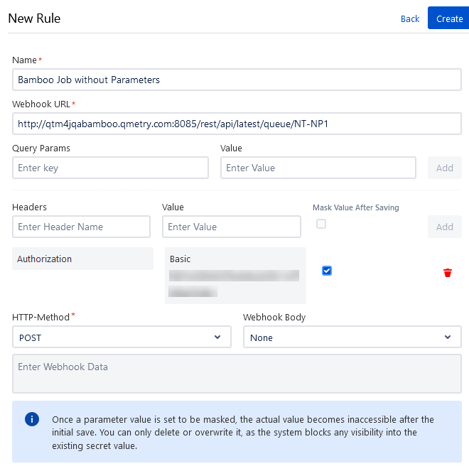Viewport: 469px width, 476px height.
Task: Delete the Authorization header with trash icon
Action: click(x=447, y=273)
